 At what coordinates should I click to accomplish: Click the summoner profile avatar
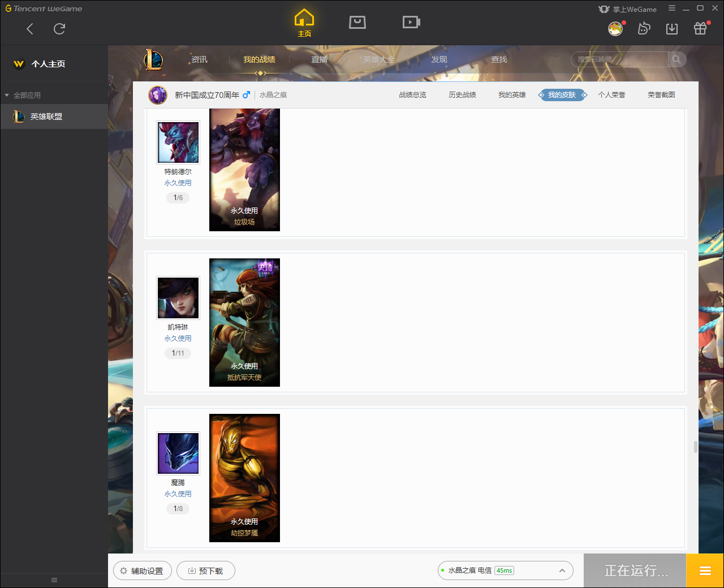[158, 95]
